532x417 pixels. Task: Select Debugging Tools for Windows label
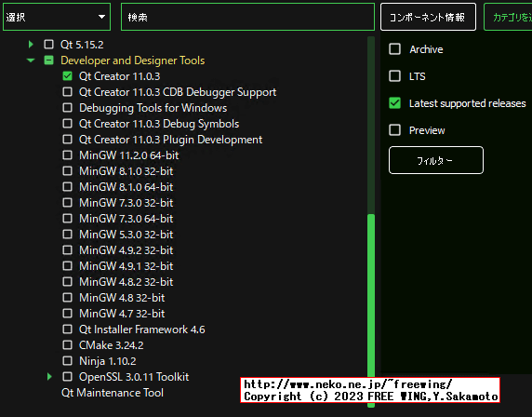153,108
